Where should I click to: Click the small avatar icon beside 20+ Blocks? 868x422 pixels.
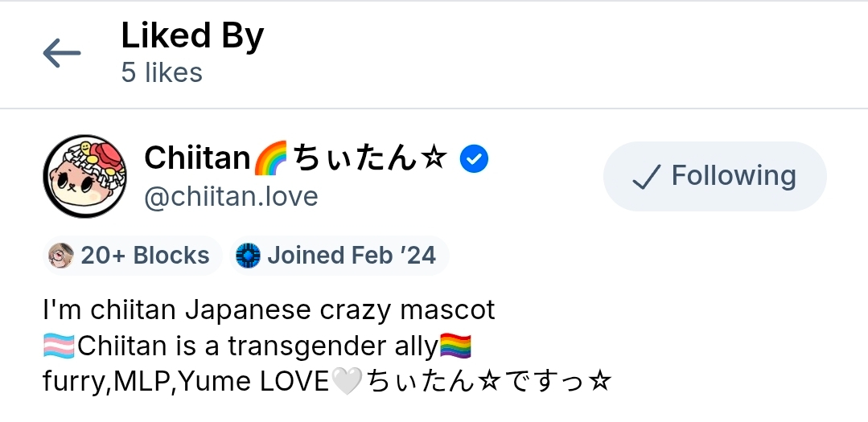(60, 256)
